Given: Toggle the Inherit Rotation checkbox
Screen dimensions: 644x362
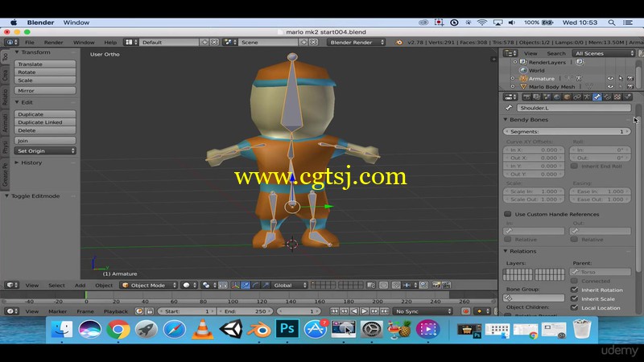Looking at the screenshot, I should click(x=574, y=290).
